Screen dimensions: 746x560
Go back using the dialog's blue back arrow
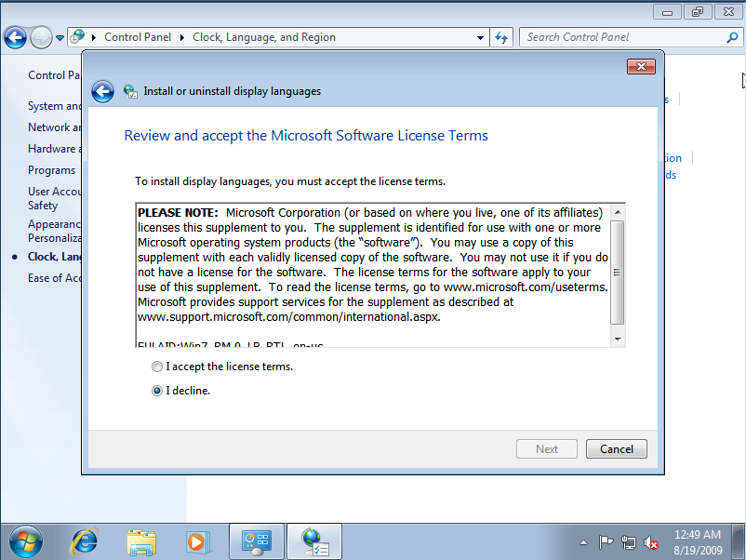(x=102, y=91)
